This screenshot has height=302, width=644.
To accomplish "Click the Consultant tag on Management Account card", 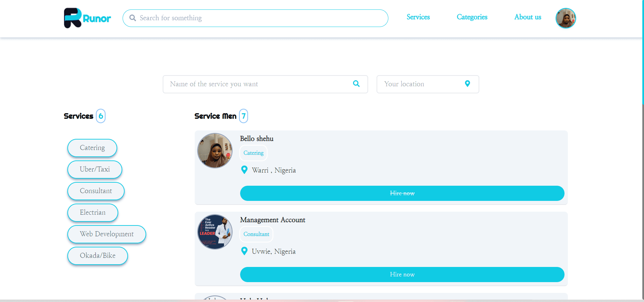I will (x=256, y=234).
